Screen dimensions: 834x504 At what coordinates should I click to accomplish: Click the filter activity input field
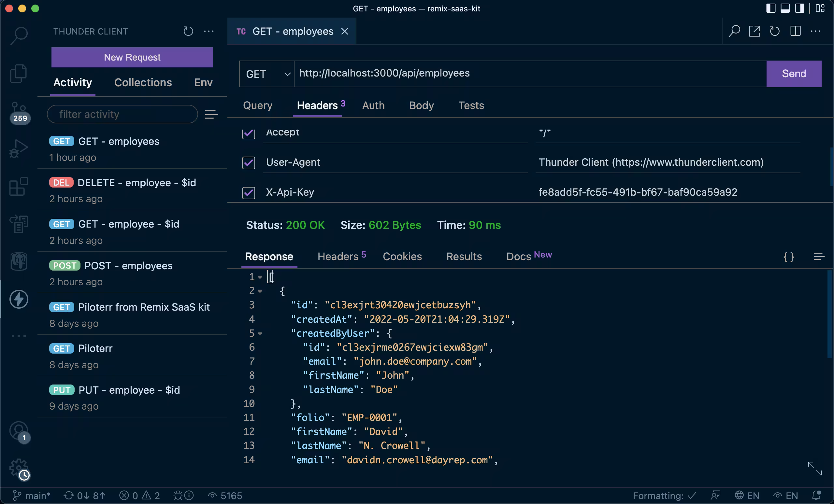click(122, 114)
